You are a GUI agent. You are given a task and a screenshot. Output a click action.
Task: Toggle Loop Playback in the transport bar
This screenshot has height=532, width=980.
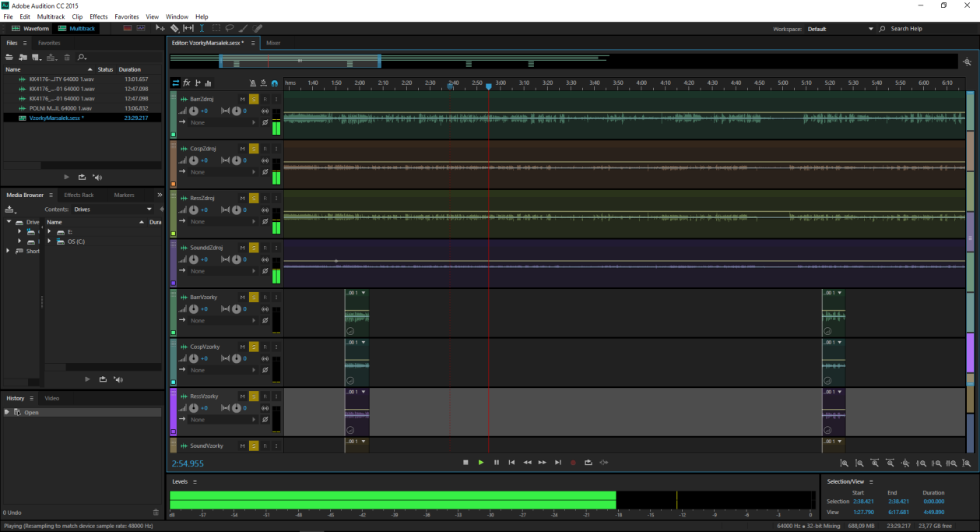point(588,463)
